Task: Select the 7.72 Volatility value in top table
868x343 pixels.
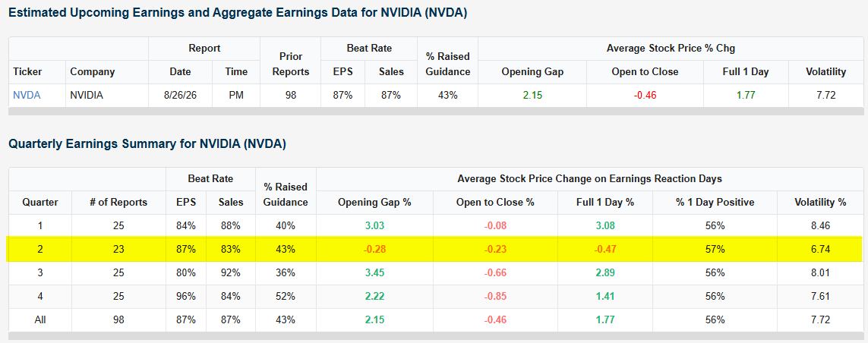Action: pos(826,95)
